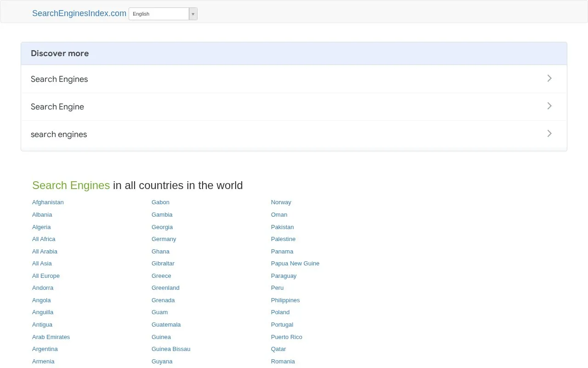
Task: Open the Paraguay link
Action: pos(284,276)
